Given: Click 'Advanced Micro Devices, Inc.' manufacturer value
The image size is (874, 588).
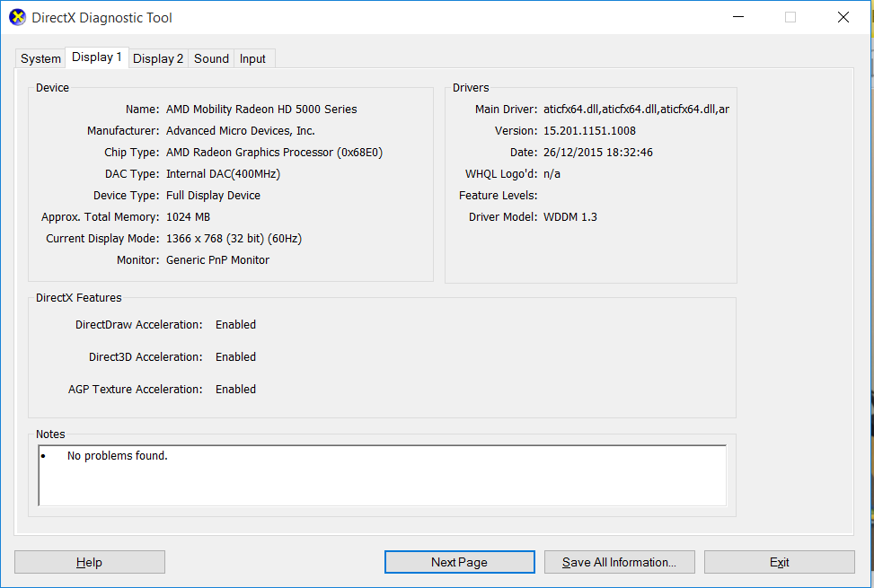Looking at the screenshot, I should point(240,131).
